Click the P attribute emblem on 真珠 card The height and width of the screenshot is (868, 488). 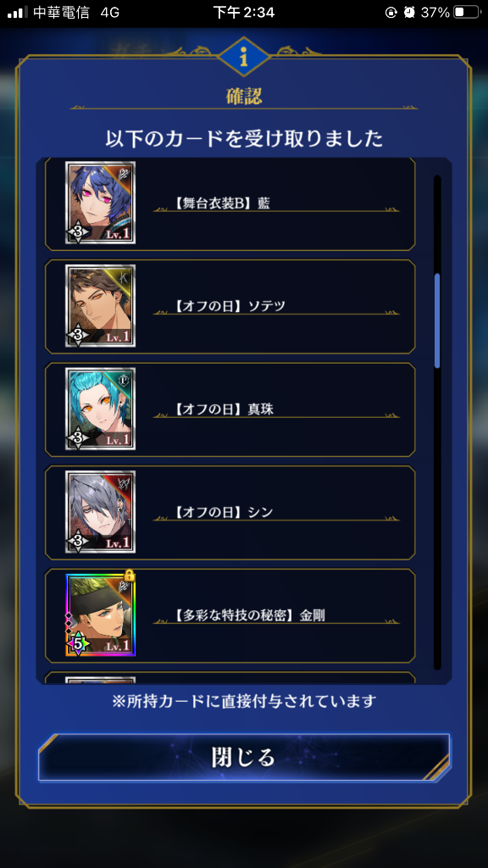(x=124, y=381)
